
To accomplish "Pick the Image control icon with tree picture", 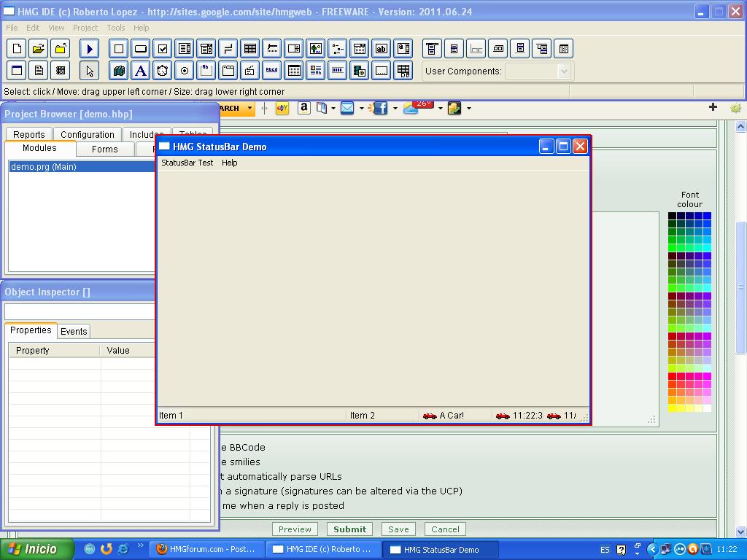I will pos(315,49).
